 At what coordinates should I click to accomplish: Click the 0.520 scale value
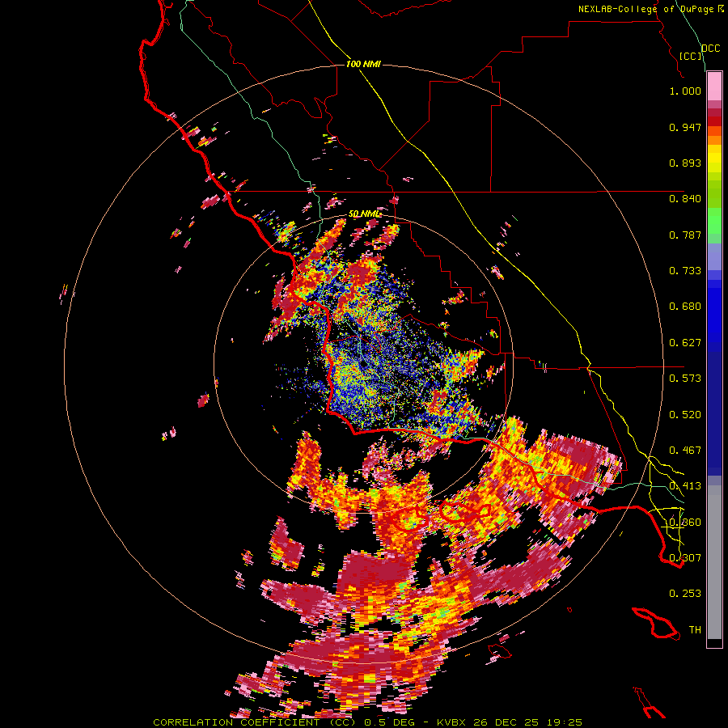[685, 415]
